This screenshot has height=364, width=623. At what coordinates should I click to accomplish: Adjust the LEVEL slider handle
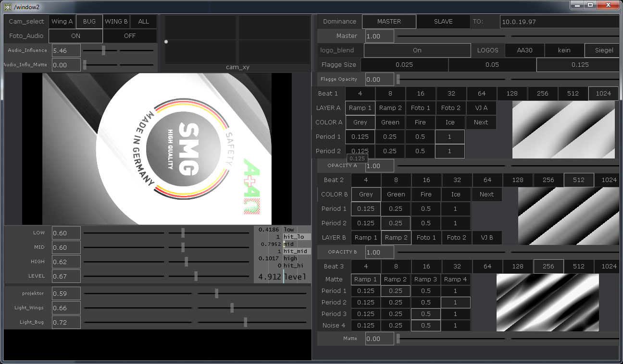[196, 276]
